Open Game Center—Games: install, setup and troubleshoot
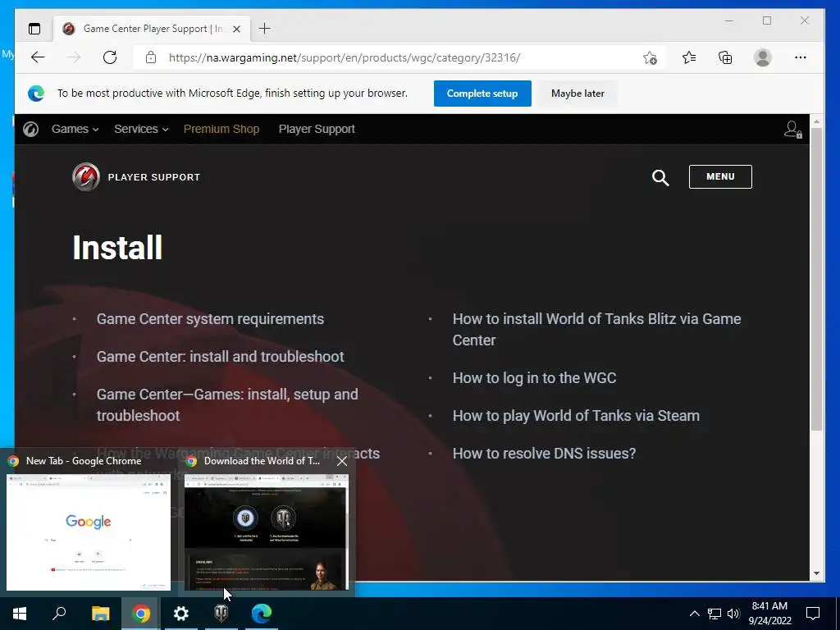Viewport: 840px width, 630px height. coord(227,405)
